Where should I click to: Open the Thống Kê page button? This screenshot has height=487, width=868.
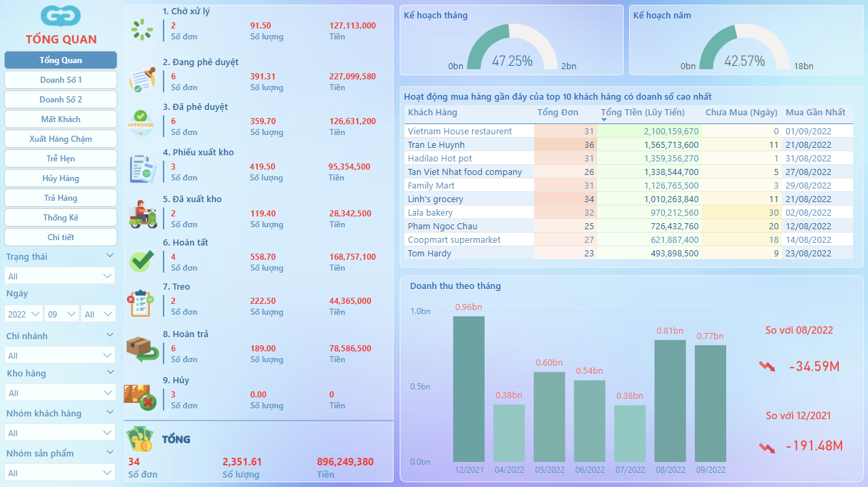[60, 218]
